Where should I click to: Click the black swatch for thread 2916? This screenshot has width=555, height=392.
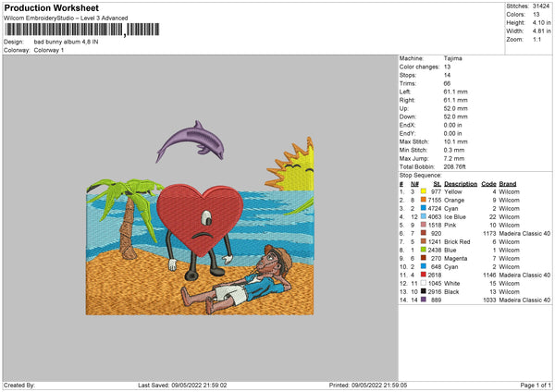tap(424, 291)
